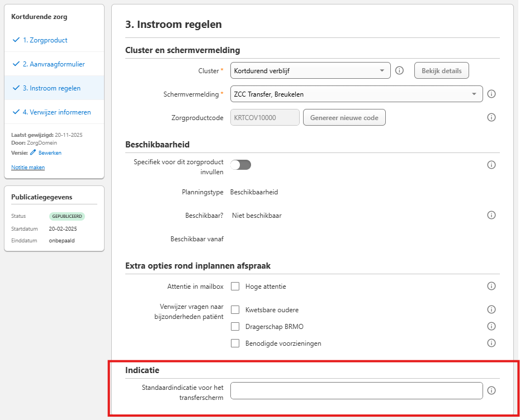Viewport: 520px width, 420px height.
Task: Click the info icon next to Cluster dropdown
Action: point(399,70)
